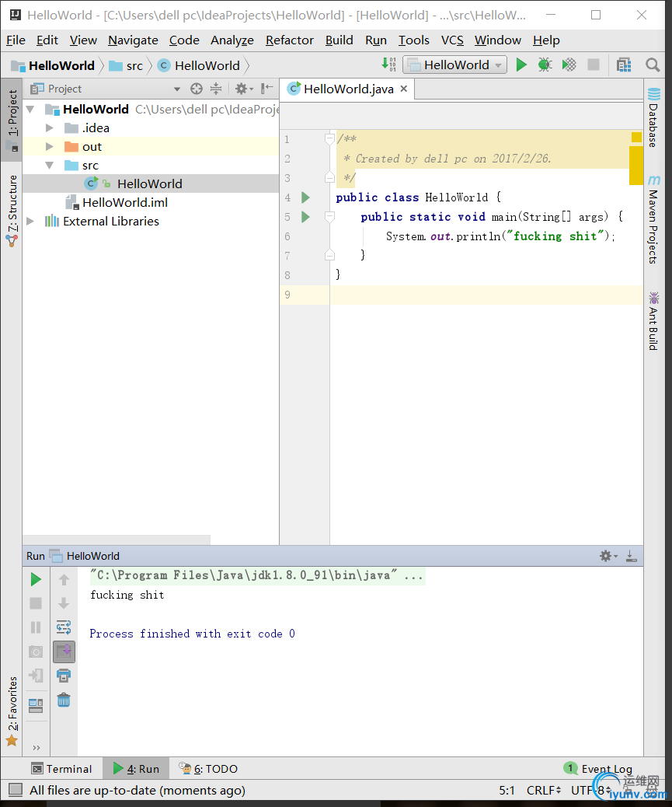Screen dimensions: 672x807
Task: Click the Make Project build icon
Action: coord(388,65)
